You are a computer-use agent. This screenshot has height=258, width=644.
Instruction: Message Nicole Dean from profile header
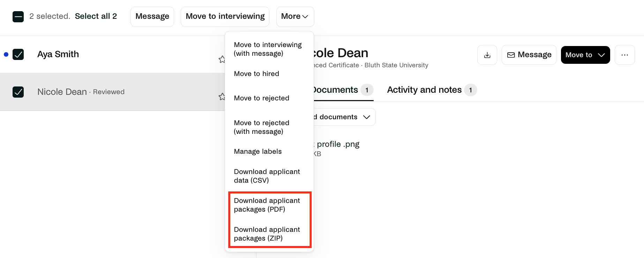(529, 55)
